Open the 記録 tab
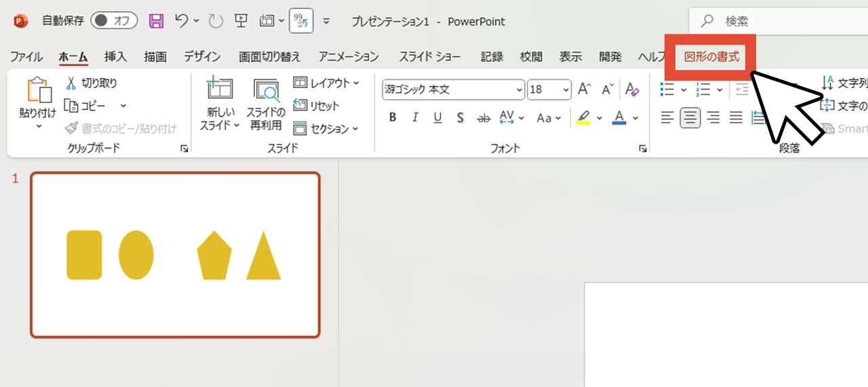Viewport: 868px width, 387px height. [492, 57]
